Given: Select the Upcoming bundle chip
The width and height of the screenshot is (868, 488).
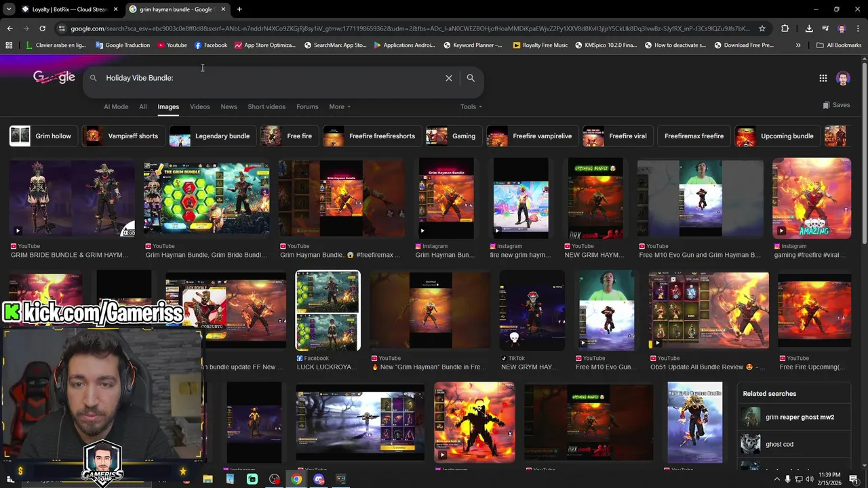Looking at the screenshot, I should pos(778,136).
